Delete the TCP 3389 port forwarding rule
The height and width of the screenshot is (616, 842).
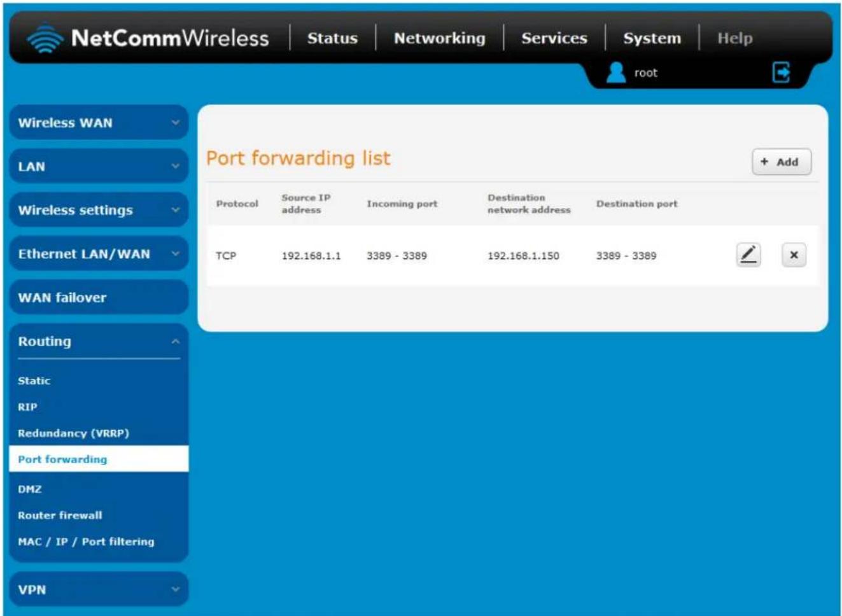click(794, 255)
